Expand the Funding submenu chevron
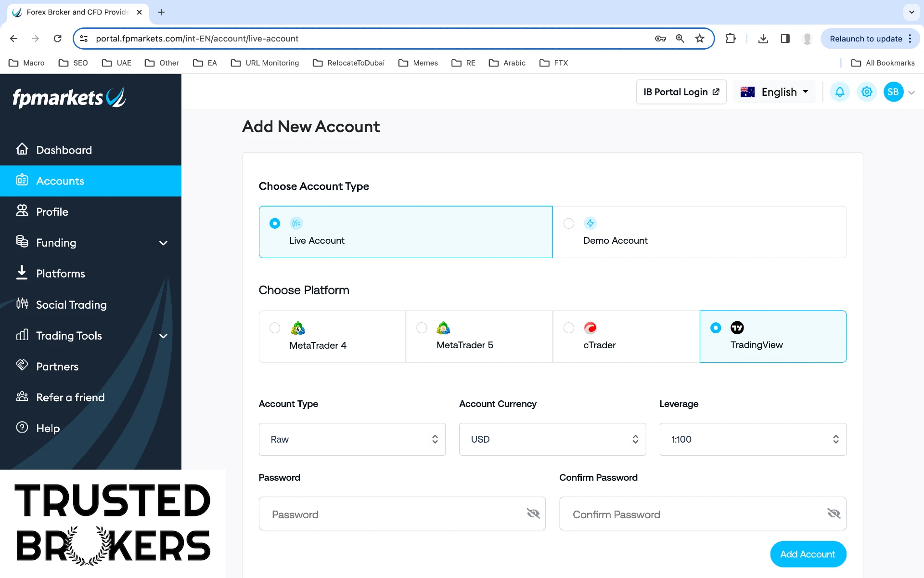The width and height of the screenshot is (924, 578). point(163,243)
